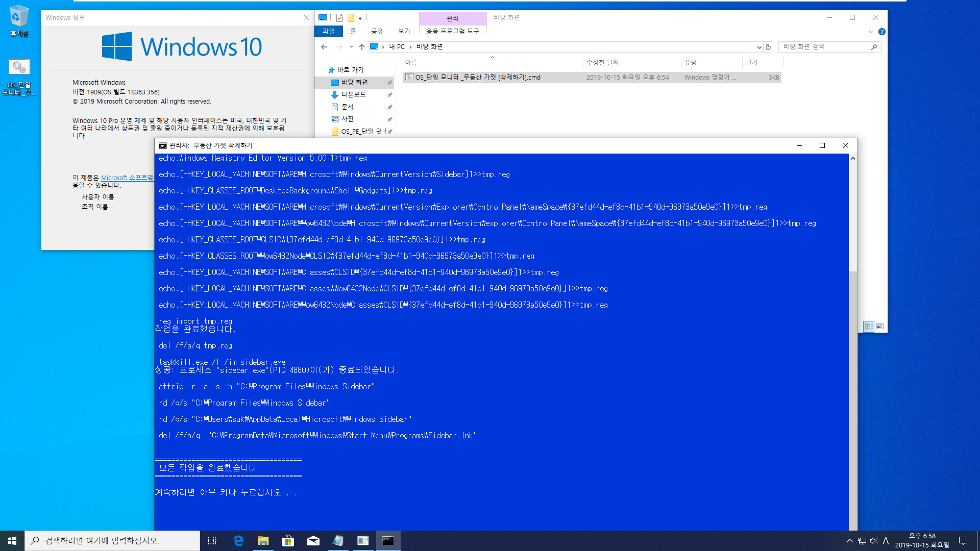Image resolution: width=980 pixels, height=551 pixels.
Task: Open the network status tray icon
Action: (862, 541)
